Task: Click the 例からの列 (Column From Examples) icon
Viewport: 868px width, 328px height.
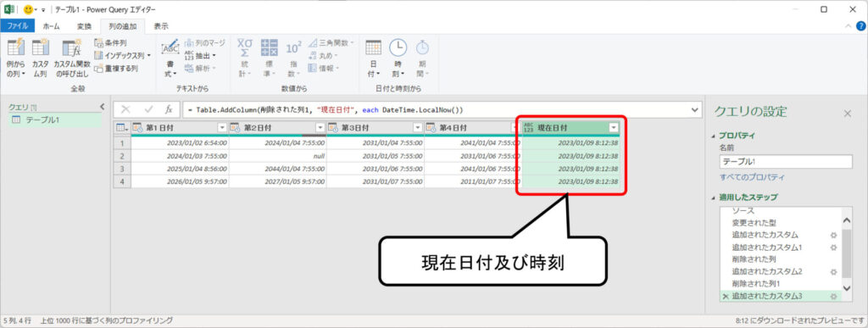Action: (x=15, y=58)
